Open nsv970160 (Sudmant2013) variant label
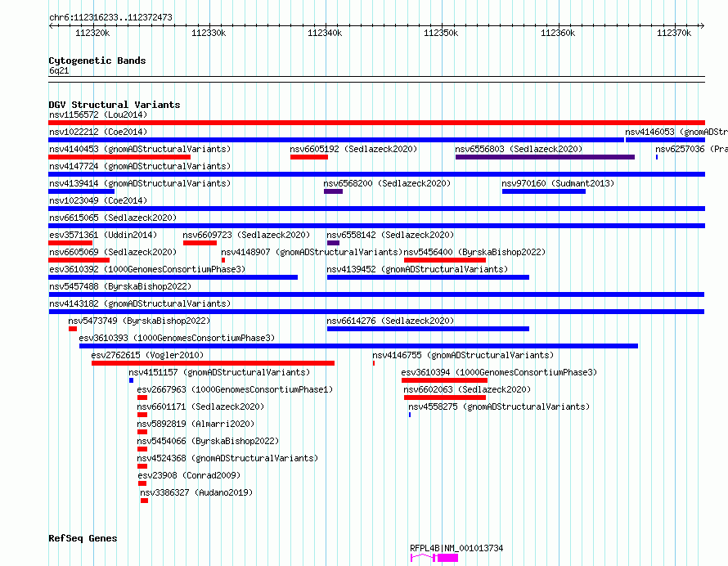This screenshot has width=728, height=566. pos(558,183)
